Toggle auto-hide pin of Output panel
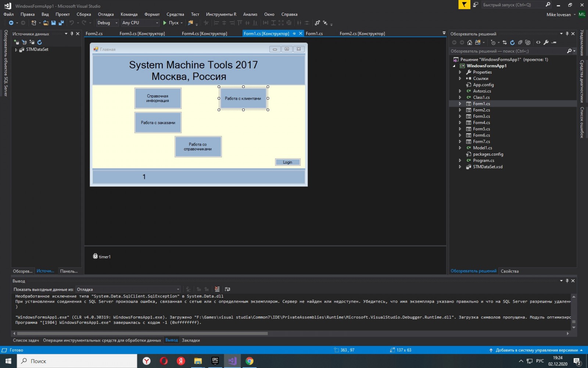The width and height of the screenshot is (588, 368). point(567,281)
